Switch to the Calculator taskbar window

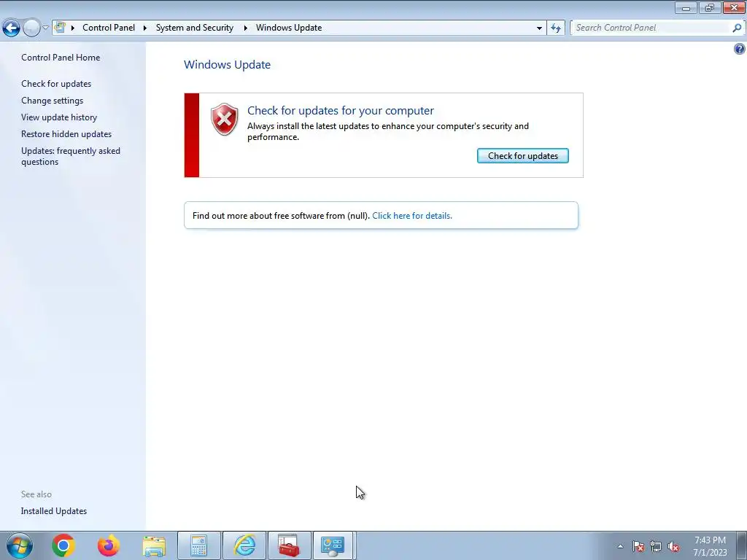pyautogui.click(x=199, y=545)
